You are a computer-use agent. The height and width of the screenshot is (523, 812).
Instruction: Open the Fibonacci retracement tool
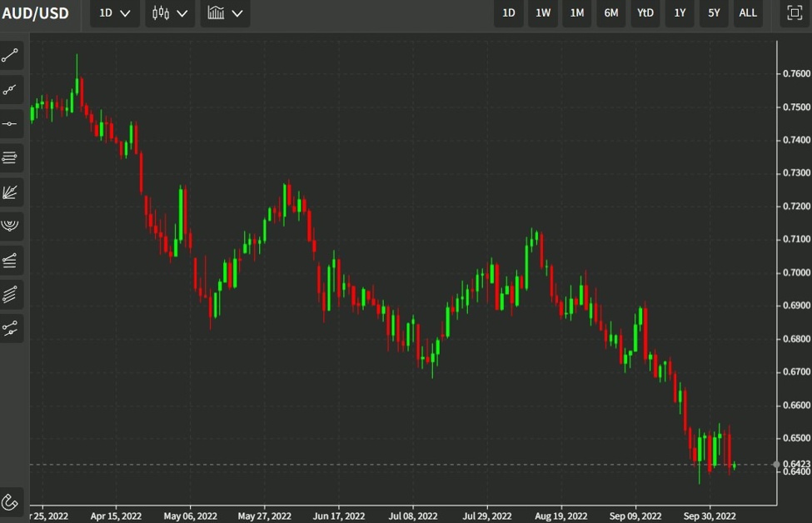click(x=12, y=157)
